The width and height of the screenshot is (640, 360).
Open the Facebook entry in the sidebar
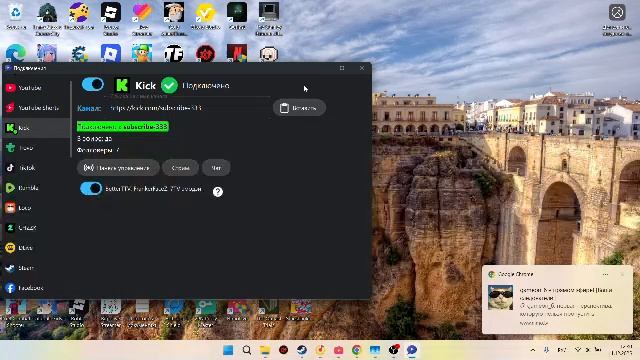pos(24,288)
